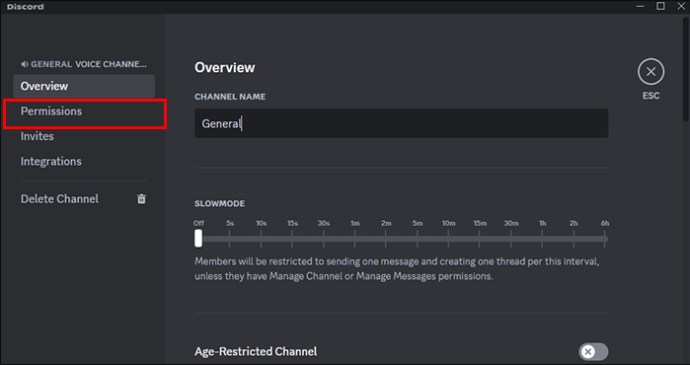This screenshot has height=365, width=690.
Task: Click in the Channel Name input field
Action: [x=401, y=123]
